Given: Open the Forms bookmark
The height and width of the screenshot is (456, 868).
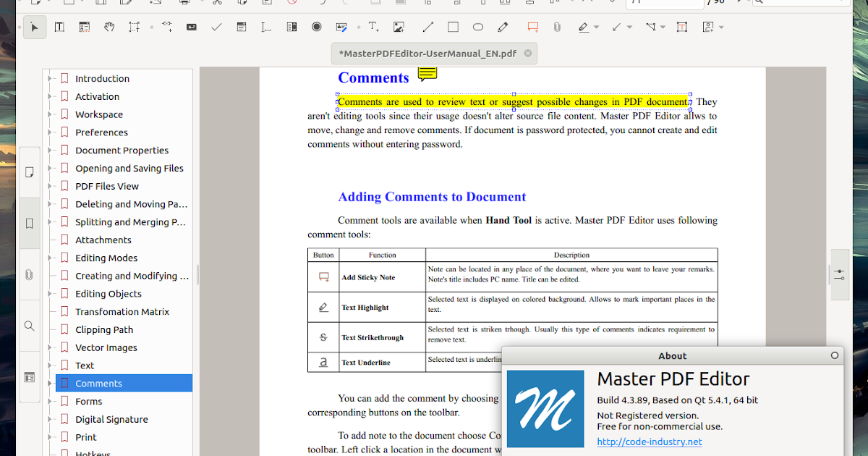Looking at the screenshot, I should click(89, 402).
